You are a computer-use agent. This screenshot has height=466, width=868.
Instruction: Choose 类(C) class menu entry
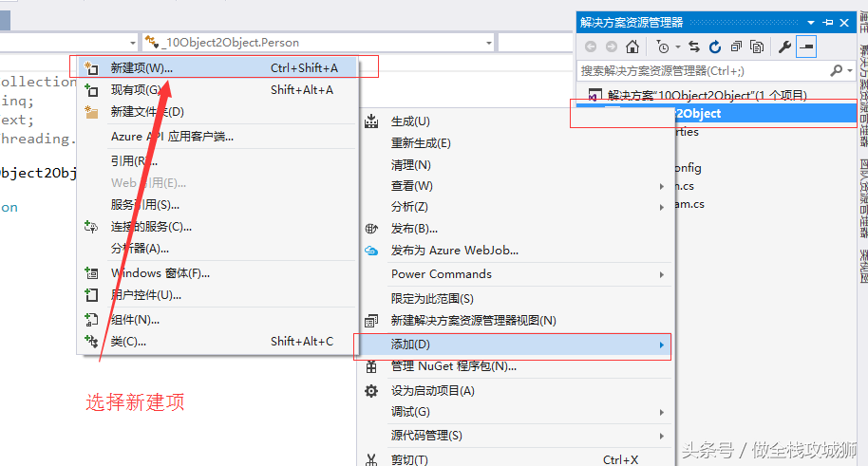(217, 342)
